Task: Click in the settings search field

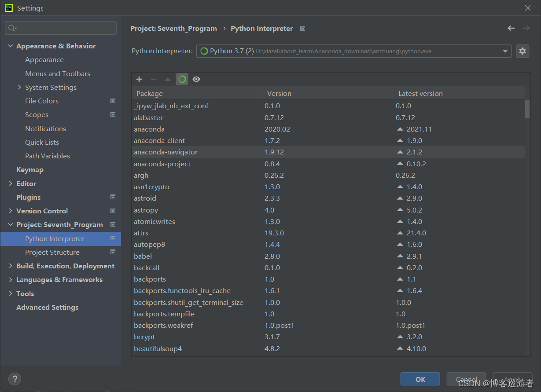Action: 61,28
